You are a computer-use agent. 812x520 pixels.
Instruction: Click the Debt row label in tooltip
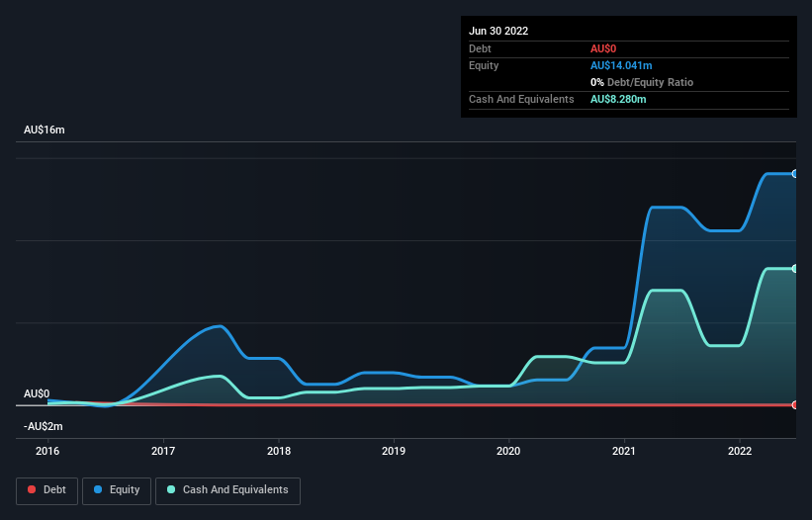tap(480, 48)
